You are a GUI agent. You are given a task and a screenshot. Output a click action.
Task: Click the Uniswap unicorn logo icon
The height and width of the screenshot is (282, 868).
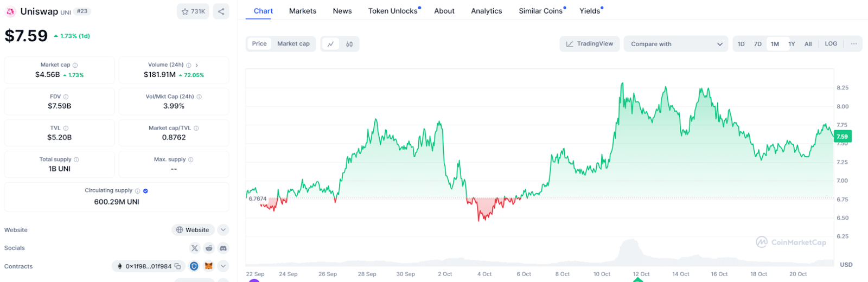coord(10,11)
